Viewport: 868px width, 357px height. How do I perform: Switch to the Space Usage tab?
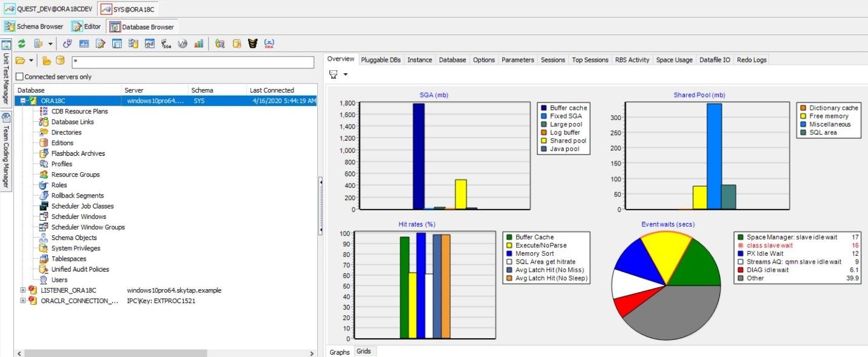point(675,60)
